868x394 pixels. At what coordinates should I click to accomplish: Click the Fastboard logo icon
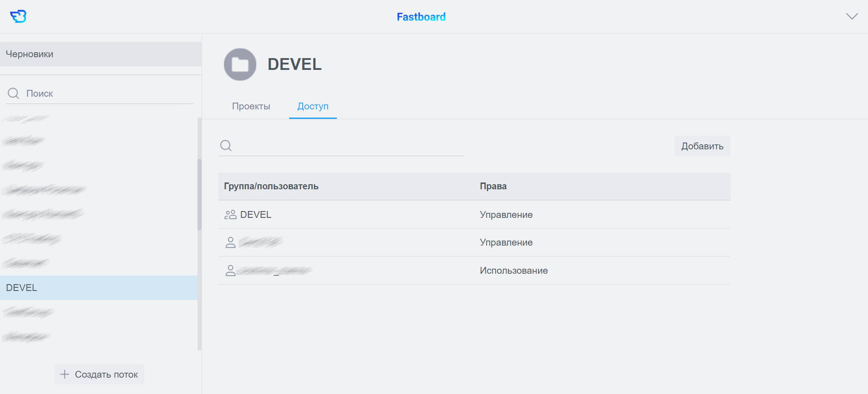pos(18,16)
